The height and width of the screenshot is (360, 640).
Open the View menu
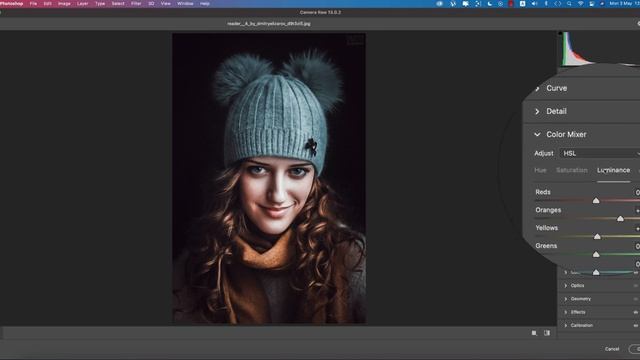click(166, 4)
